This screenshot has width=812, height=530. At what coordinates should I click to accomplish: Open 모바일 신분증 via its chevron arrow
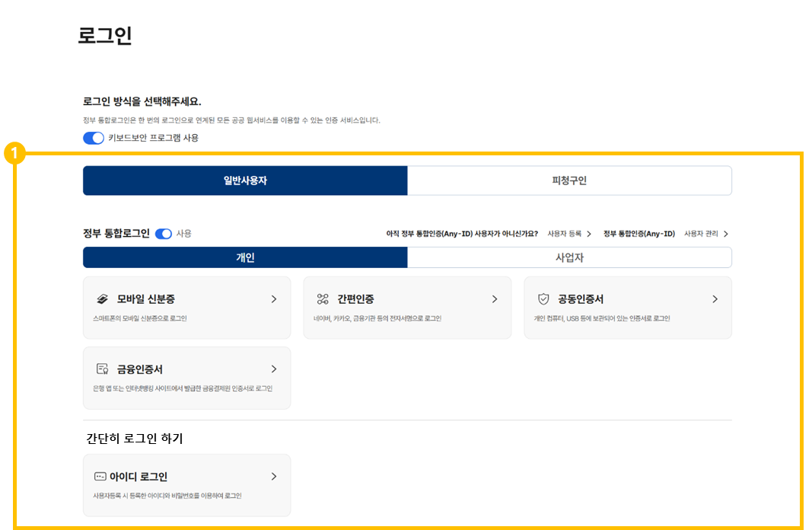coord(274,299)
